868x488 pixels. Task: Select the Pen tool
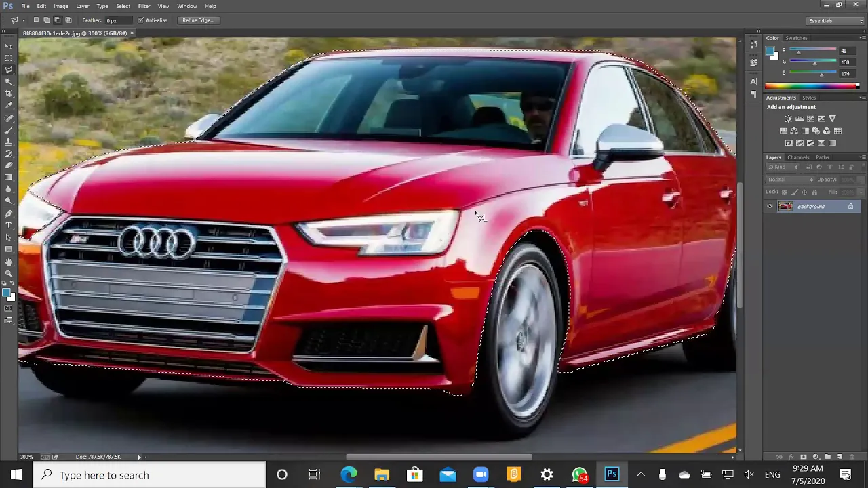click(9, 213)
